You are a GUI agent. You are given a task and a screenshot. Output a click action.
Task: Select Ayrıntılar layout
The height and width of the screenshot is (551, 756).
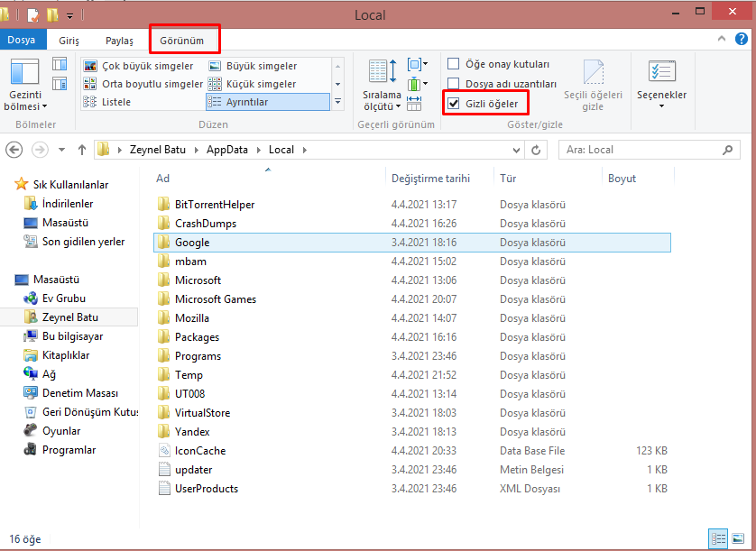268,102
